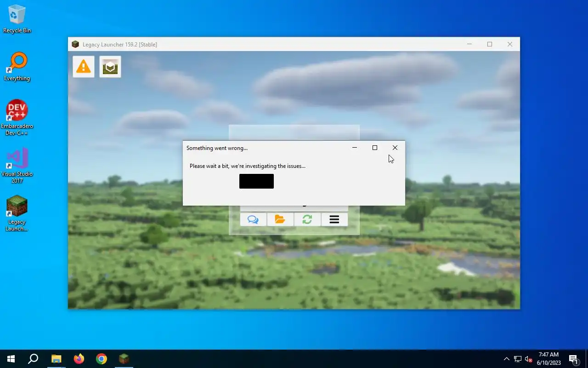Open the game folder icon button
The height and width of the screenshot is (368, 588).
click(280, 219)
